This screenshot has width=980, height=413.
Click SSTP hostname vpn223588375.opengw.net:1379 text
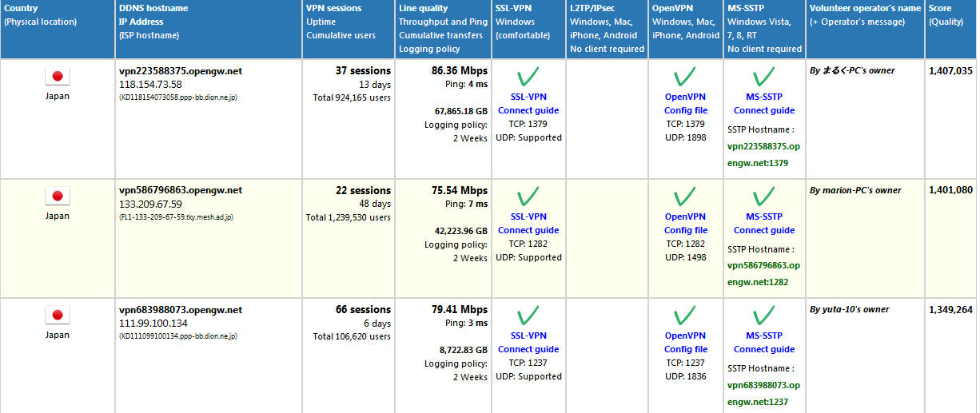763,155
